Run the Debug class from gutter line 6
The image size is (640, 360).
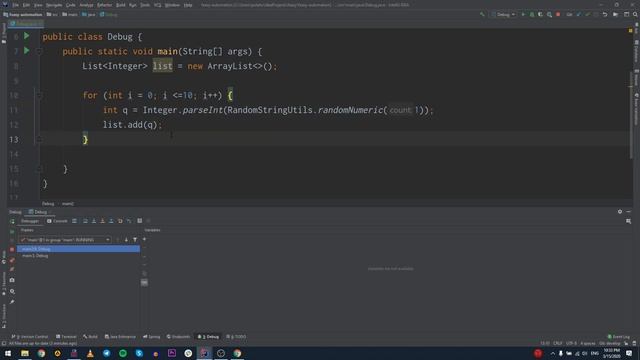click(x=27, y=36)
